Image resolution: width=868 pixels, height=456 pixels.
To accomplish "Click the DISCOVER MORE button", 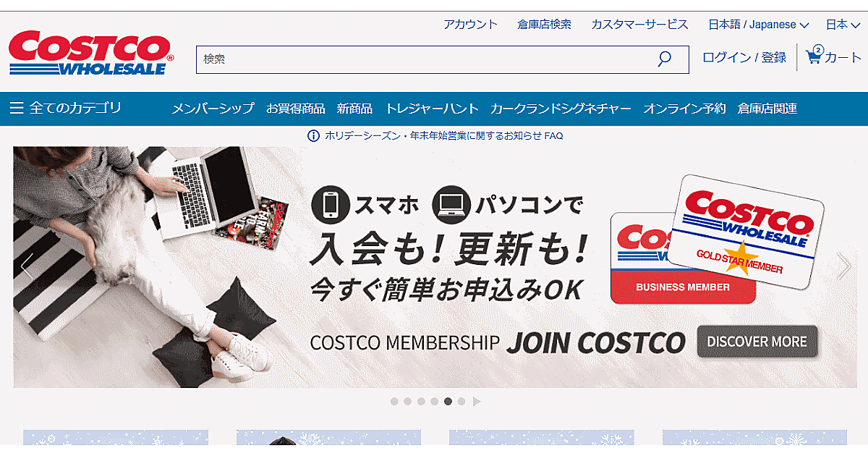I will tap(757, 342).
